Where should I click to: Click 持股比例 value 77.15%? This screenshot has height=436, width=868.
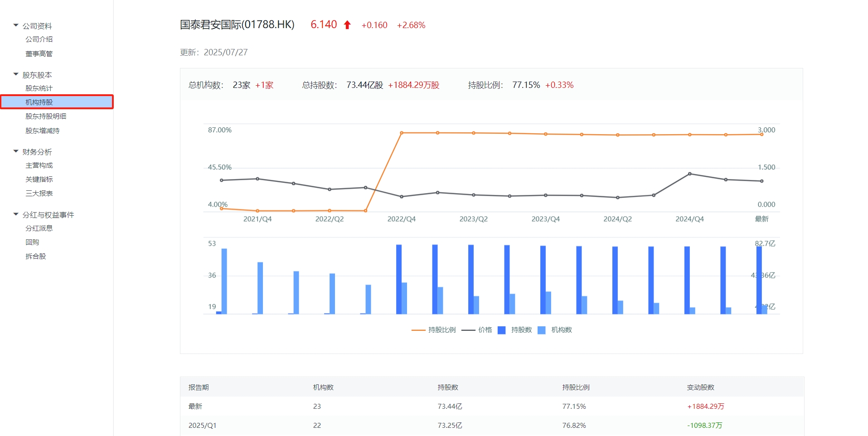(x=526, y=85)
